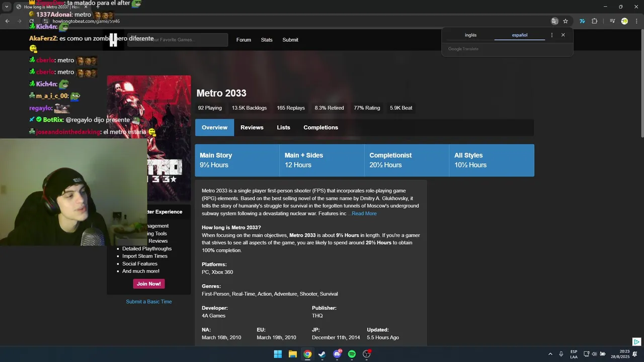Viewport: 644px width, 362px height.
Task: Click the All Styles 10½ Hours box
Action: pos(492,160)
